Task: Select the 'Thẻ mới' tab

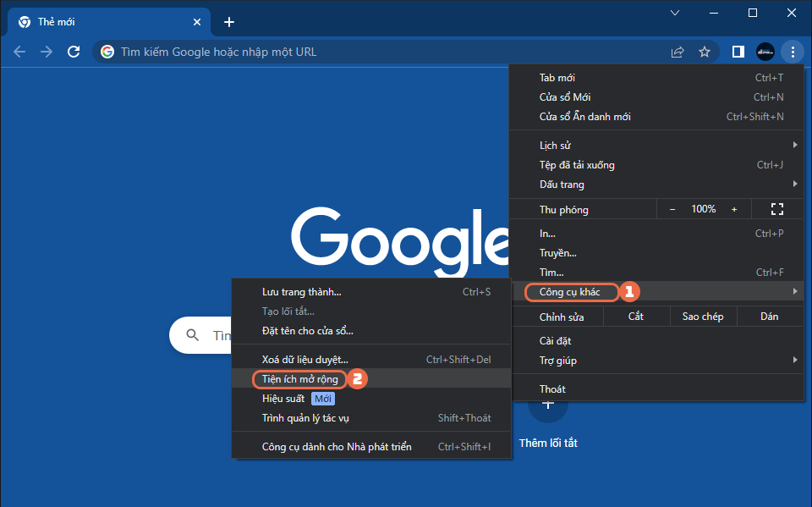Action: point(109,22)
